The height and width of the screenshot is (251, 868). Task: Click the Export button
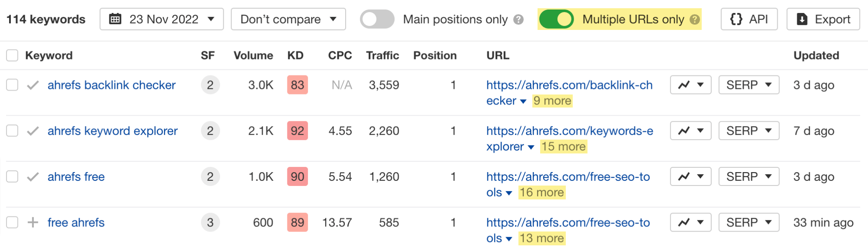coord(823,20)
